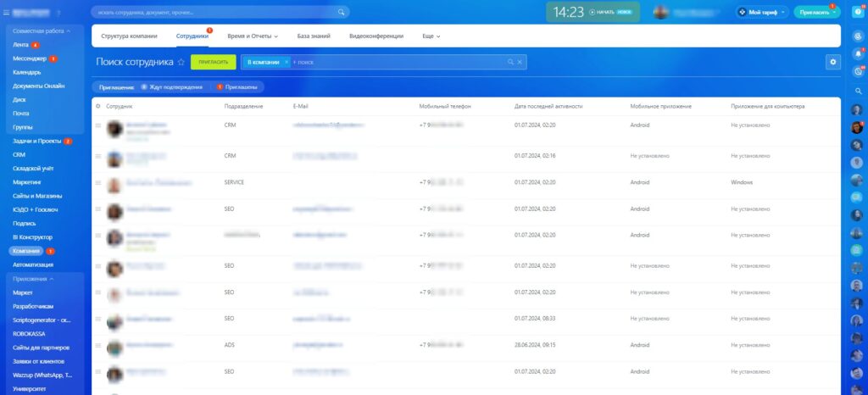The width and height of the screenshot is (868, 395).
Task: Select the Сотрудники tab
Action: (192, 36)
